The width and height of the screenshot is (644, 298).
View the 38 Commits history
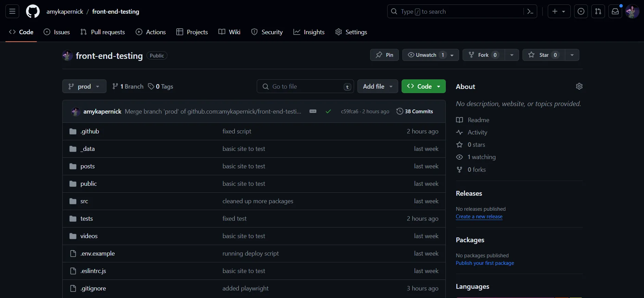coord(415,112)
